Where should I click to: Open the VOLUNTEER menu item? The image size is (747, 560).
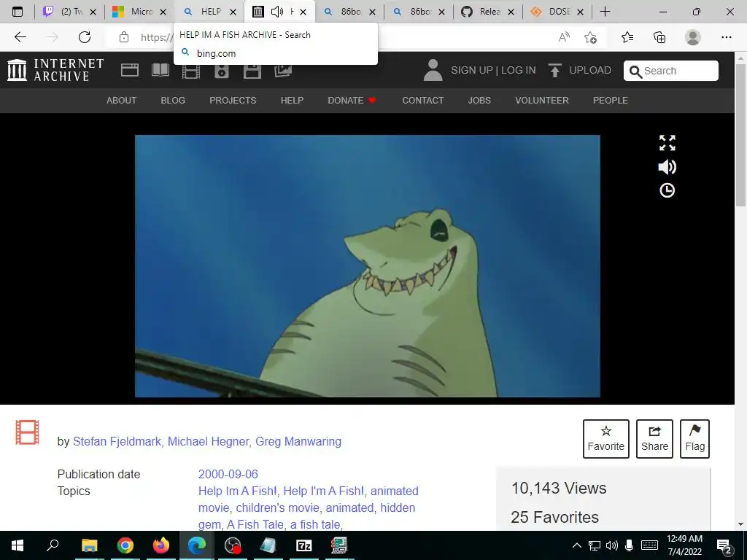pyautogui.click(x=542, y=101)
